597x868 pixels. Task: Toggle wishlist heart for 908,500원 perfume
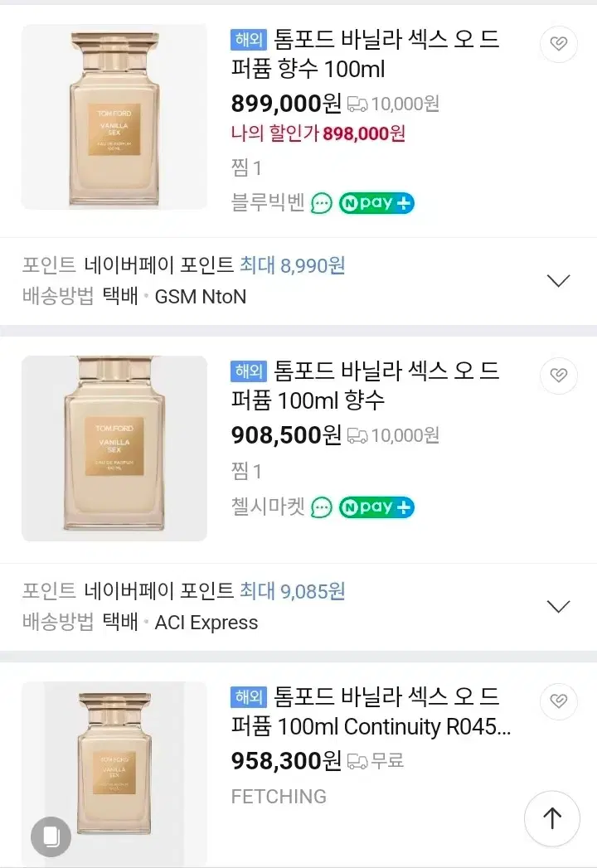coord(558,376)
